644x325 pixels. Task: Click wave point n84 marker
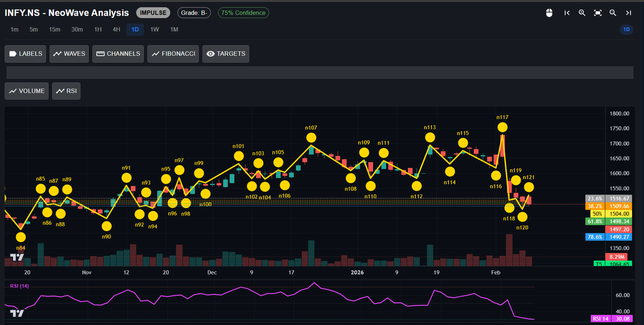coord(20,237)
